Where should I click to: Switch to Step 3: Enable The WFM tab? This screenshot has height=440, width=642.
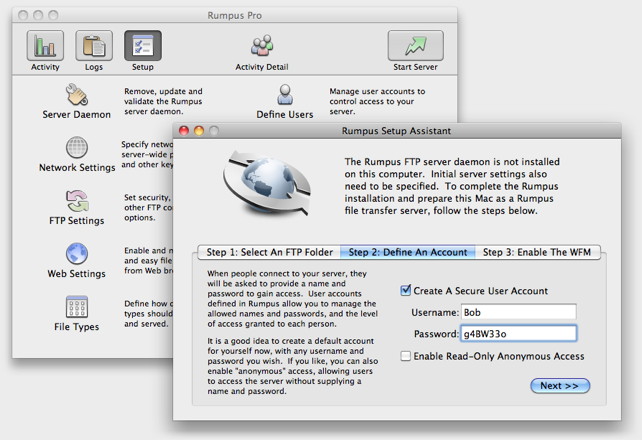(x=538, y=252)
